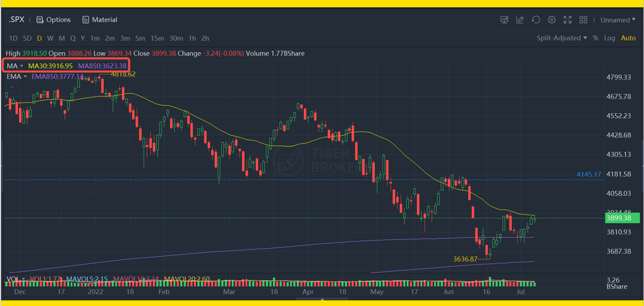Select the 15m interval
The width and height of the screenshot is (644, 306).
coord(157,38)
